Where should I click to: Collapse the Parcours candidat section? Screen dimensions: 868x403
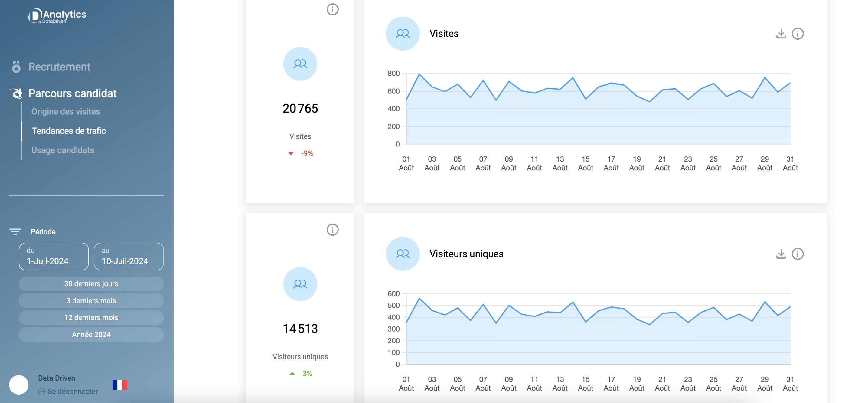click(x=72, y=93)
